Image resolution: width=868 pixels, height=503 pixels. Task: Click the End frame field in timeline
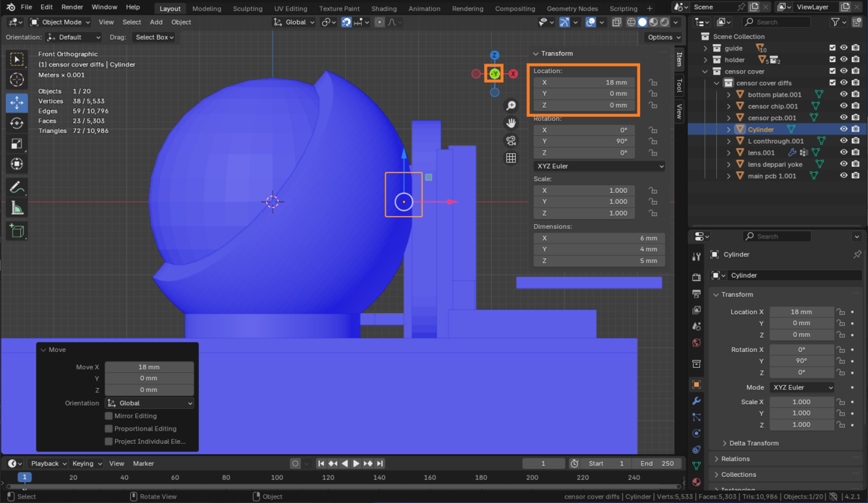657,463
